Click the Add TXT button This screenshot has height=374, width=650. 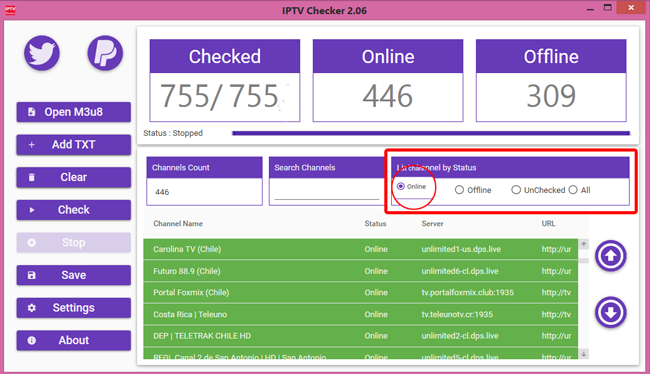point(74,145)
